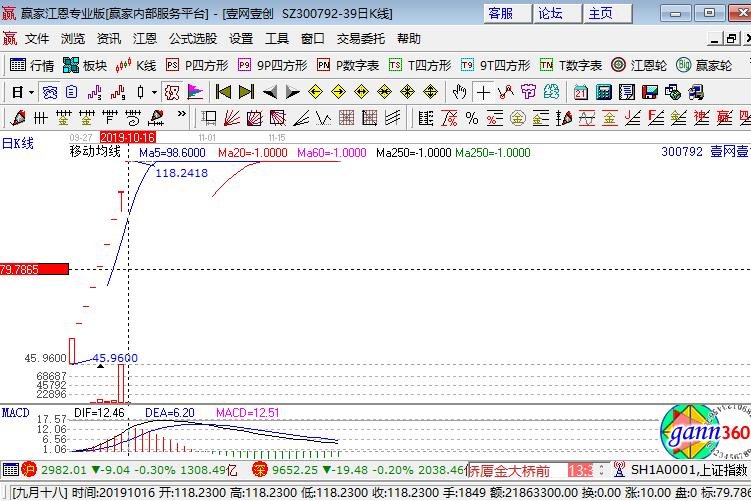
Task: Open the 帮助 menu
Action: 409,38
